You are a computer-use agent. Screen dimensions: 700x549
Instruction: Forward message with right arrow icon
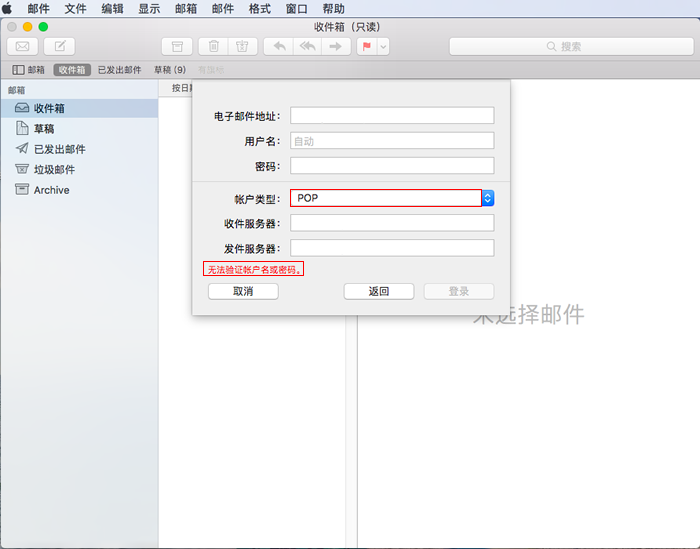pyautogui.click(x=335, y=46)
